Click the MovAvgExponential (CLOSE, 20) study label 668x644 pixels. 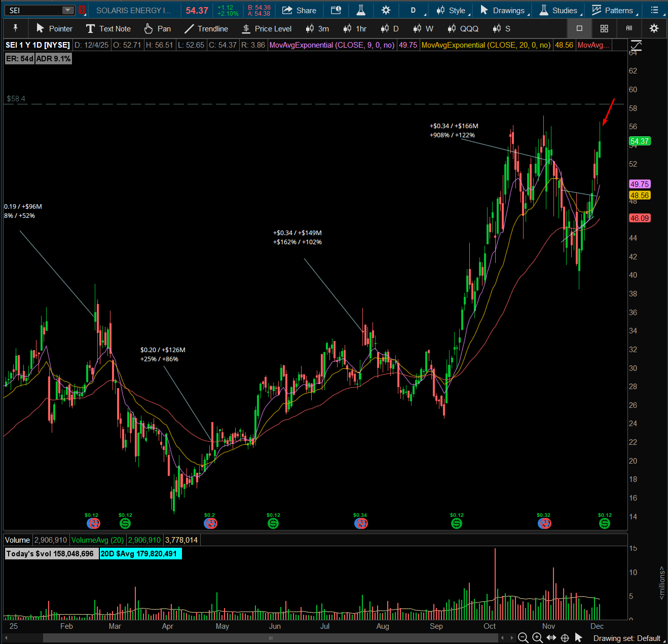(486, 45)
